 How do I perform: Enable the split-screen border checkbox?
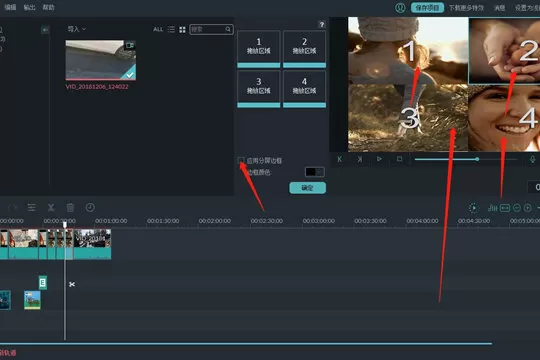coord(241,161)
